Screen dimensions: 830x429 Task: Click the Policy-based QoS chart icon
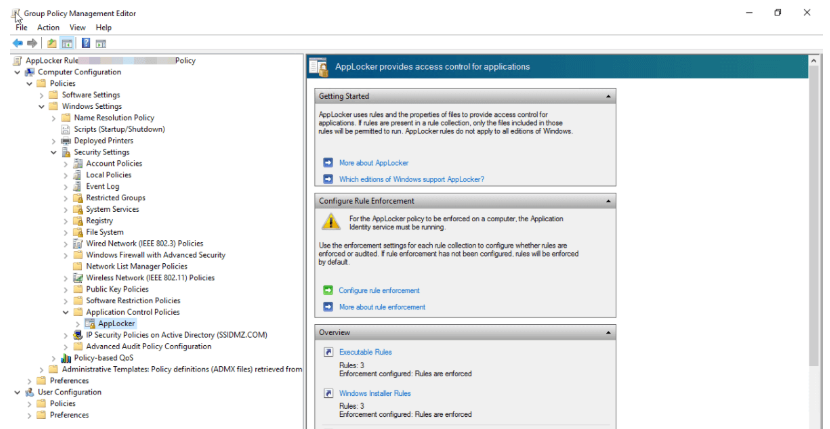(x=66, y=358)
